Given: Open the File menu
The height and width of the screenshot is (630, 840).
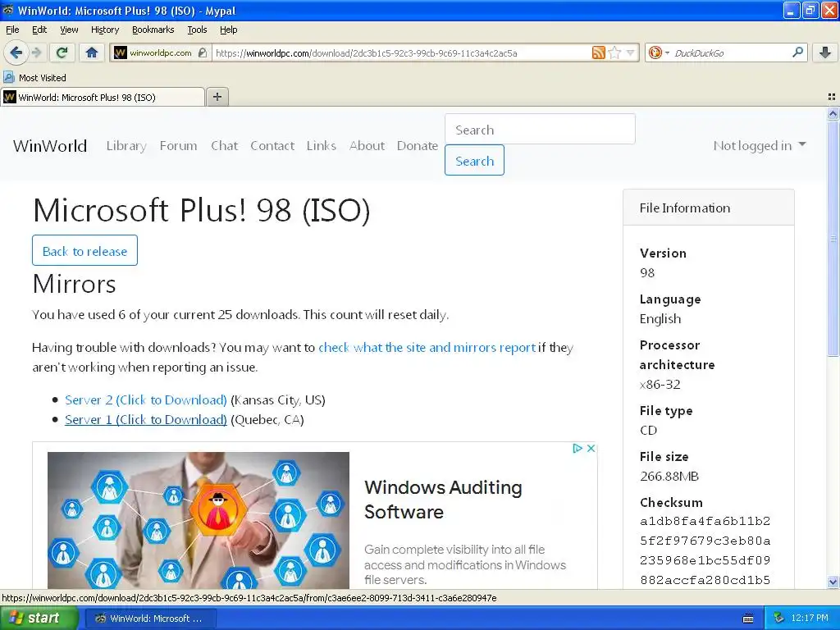Looking at the screenshot, I should (12, 30).
